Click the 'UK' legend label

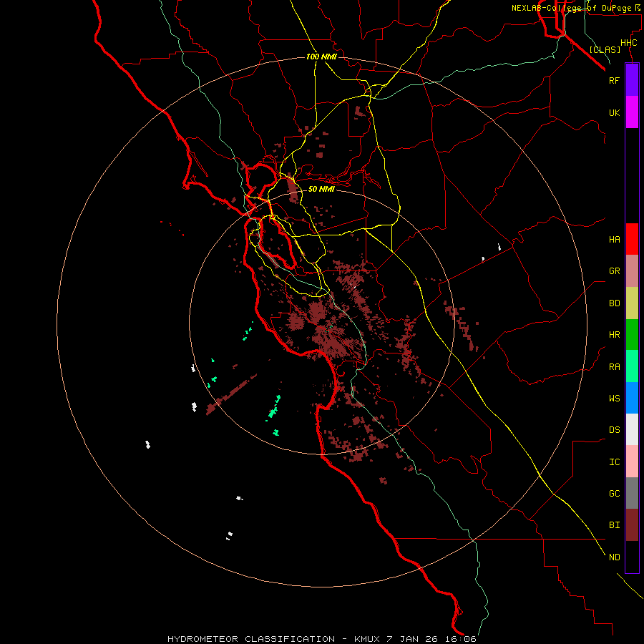pyautogui.click(x=614, y=112)
